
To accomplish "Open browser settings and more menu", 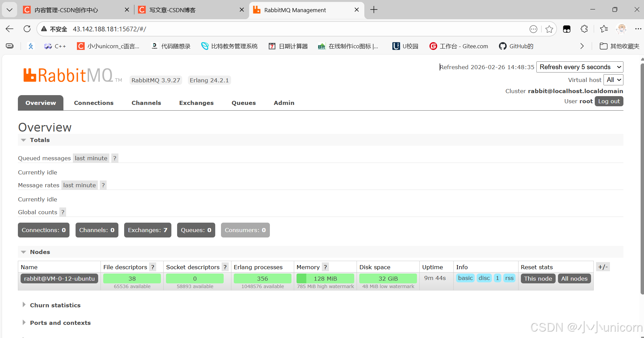I will (x=638, y=29).
